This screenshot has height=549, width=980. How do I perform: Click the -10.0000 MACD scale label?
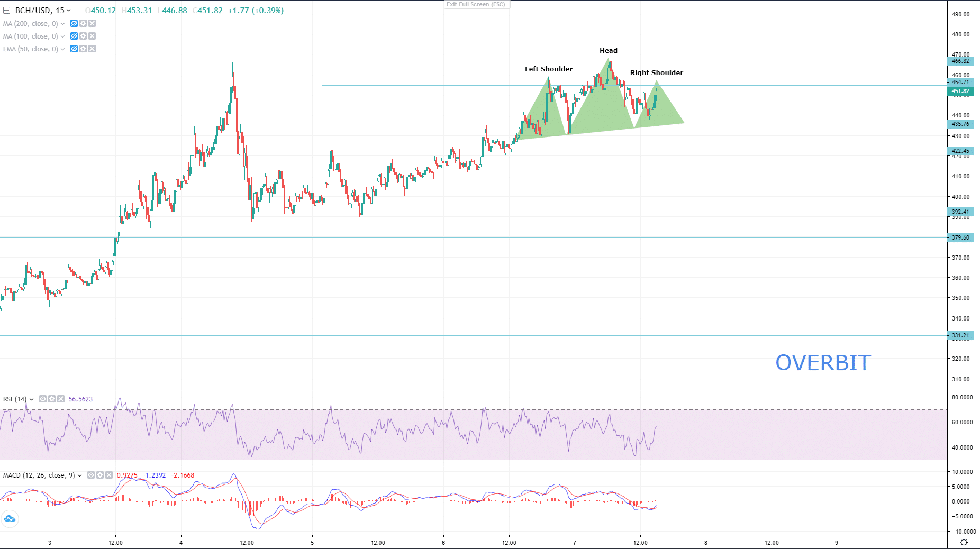click(x=964, y=532)
